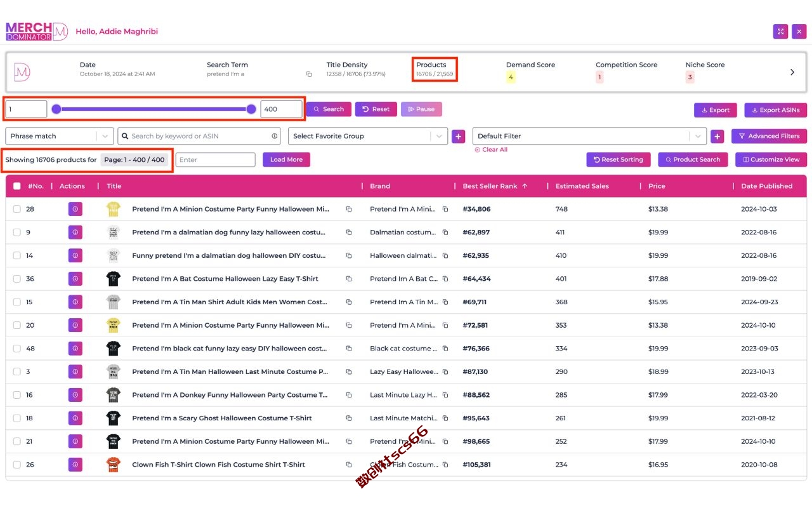Check the box for row number 26

pyautogui.click(x=17, y=465)
